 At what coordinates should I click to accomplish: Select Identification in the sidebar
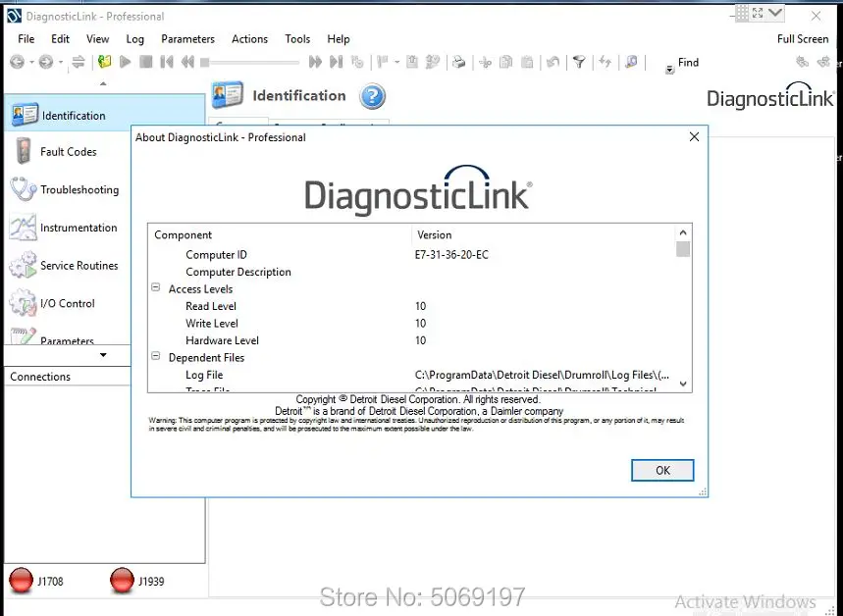(105, 114)
